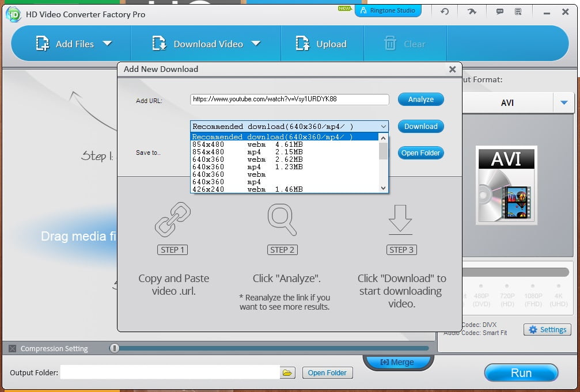Browse output folder with yellow folder icon
580x392 pixels.
[287, 373]
